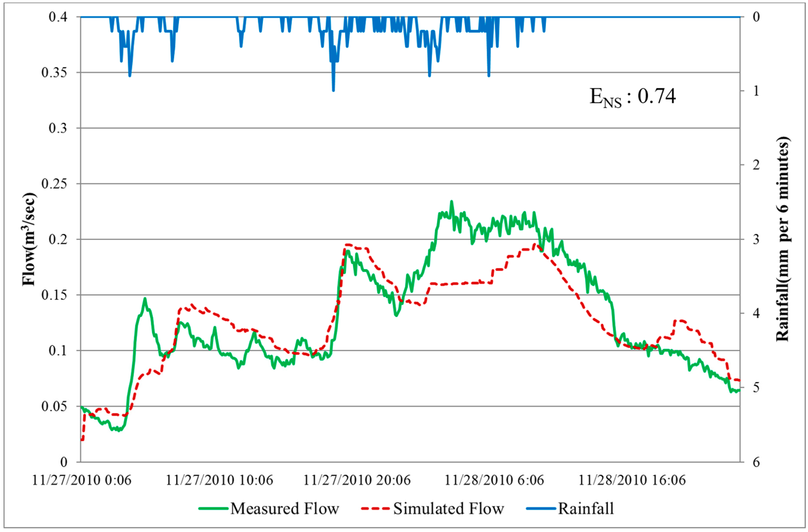Click the Measured Flow legend label
Image resolution: width=808 pixels, height=532 pixels.
click(x=284, y=508)
